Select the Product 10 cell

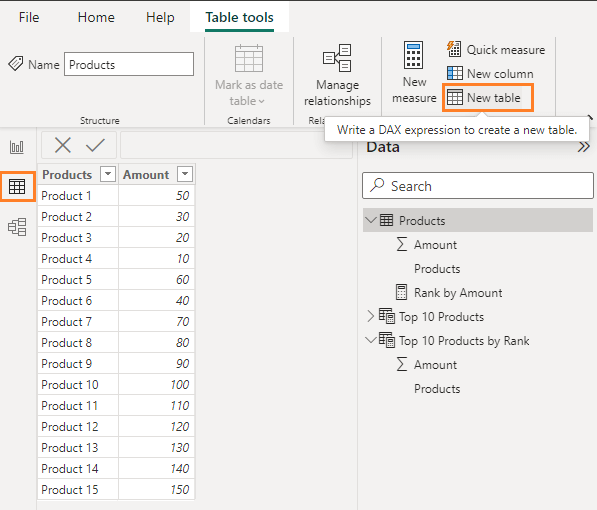(78, 384)
